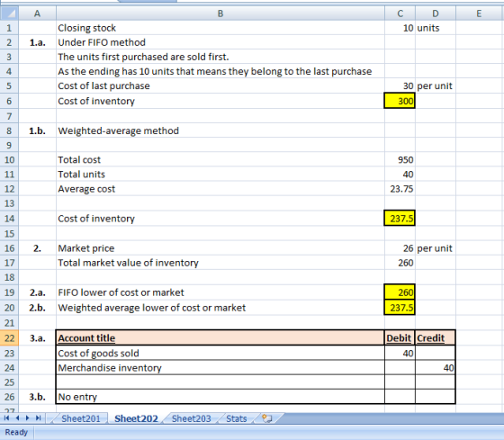The height and width of the screenshot is (440, 504).
Task: Open the Stats sheet tab
Action: point(236,418)
